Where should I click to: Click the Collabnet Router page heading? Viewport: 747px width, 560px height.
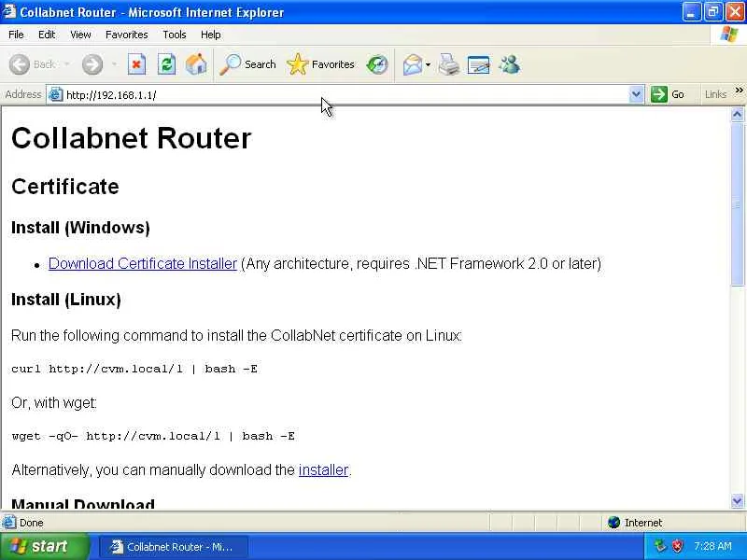point(131,138)
